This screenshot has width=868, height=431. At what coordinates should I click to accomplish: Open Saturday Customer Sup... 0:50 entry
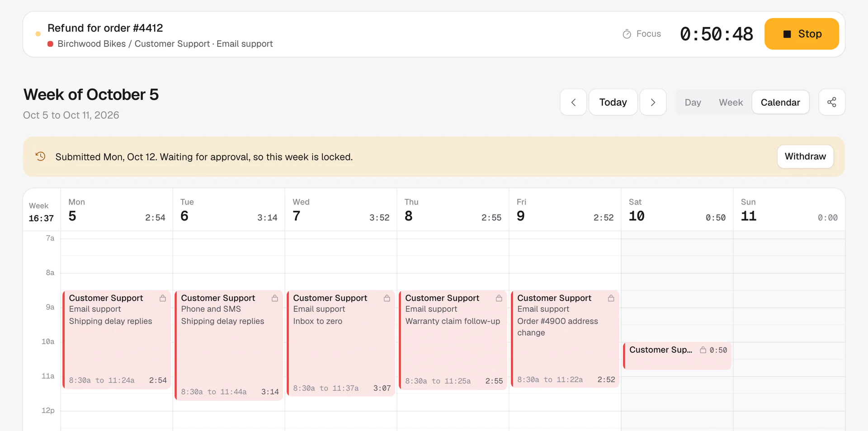677,356
